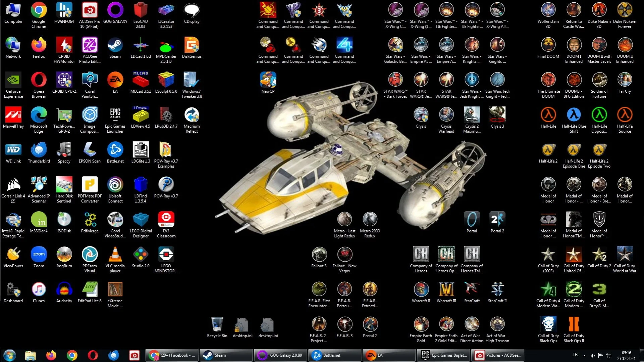Click the Thunderbird desktop icon

[x=39, y=152]
